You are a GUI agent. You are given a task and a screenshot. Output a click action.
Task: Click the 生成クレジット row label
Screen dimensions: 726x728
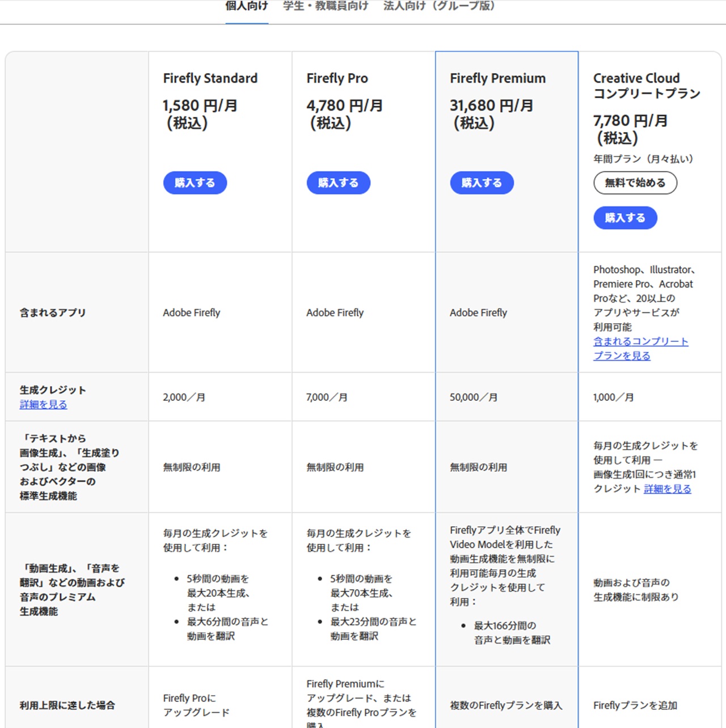53,390
